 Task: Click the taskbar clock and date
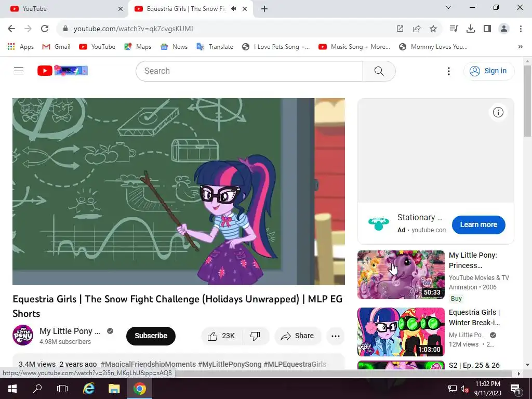[x=487, y=389]
